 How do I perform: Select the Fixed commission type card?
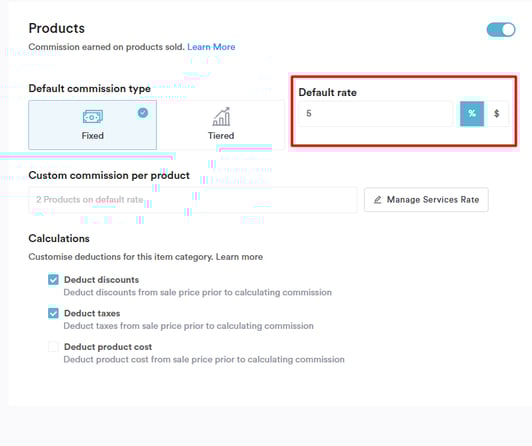pyautogui.click(x=93, y=125)
